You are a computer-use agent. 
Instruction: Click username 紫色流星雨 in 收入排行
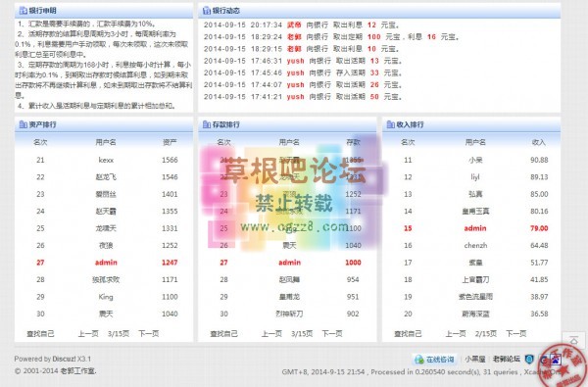point(475,297)
